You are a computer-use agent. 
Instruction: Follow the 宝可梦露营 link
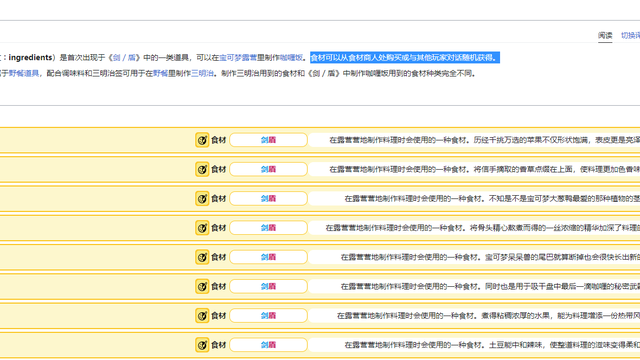pyautogui.click(x=238, y=58)
